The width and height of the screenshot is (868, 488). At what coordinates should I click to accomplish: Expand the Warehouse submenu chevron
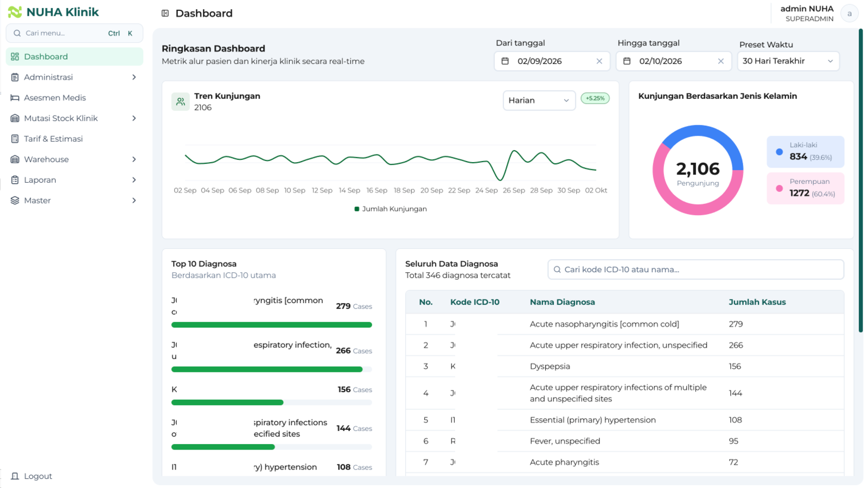134,159
